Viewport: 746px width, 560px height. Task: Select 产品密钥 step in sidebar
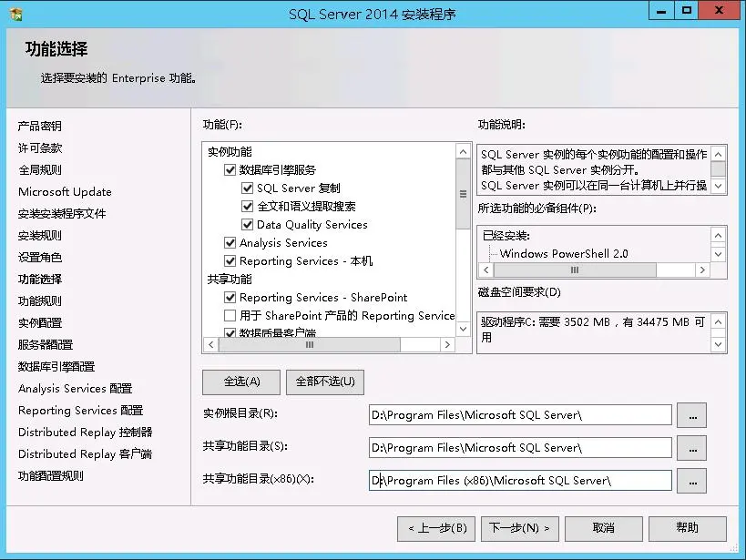pyautogui.click(x=40, y=126)
